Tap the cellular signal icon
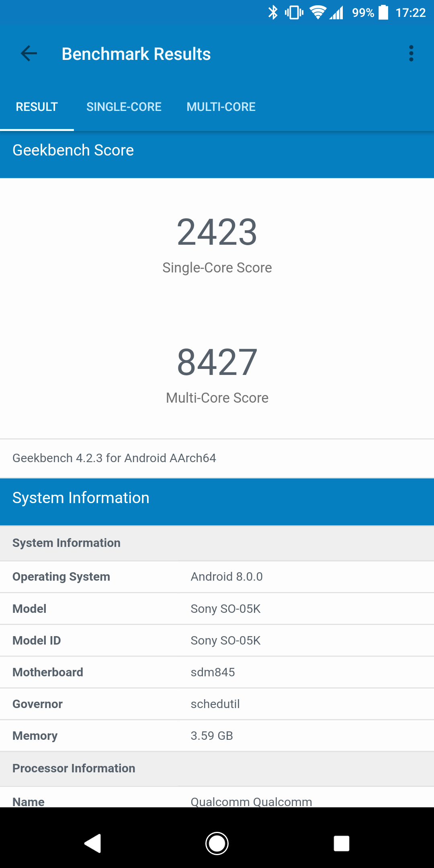Image resolution: width=434 pixels, height=868 pixels. pos(337,12)
